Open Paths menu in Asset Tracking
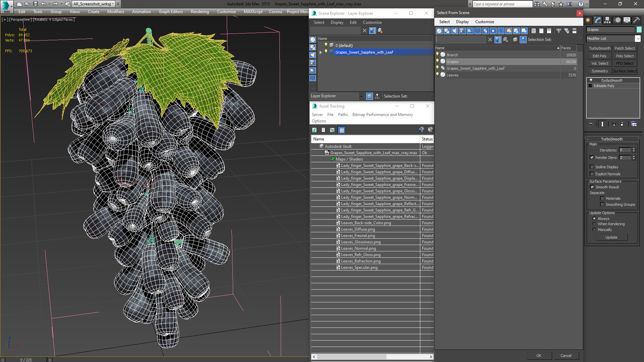 point(343,115)
